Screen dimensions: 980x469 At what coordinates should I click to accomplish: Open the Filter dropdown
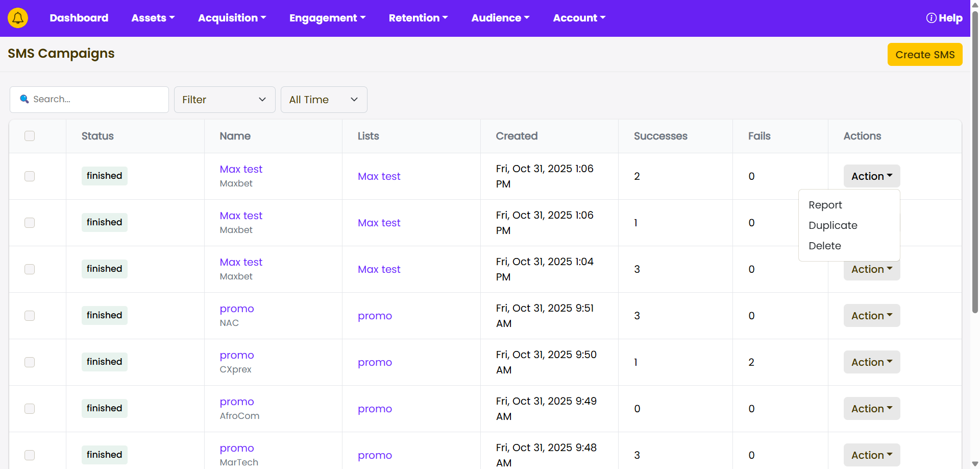224,100
